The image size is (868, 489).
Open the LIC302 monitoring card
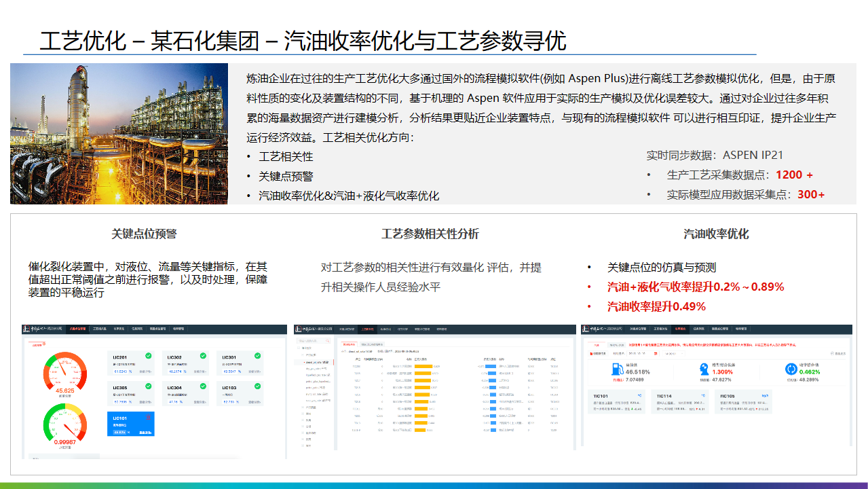185,363
